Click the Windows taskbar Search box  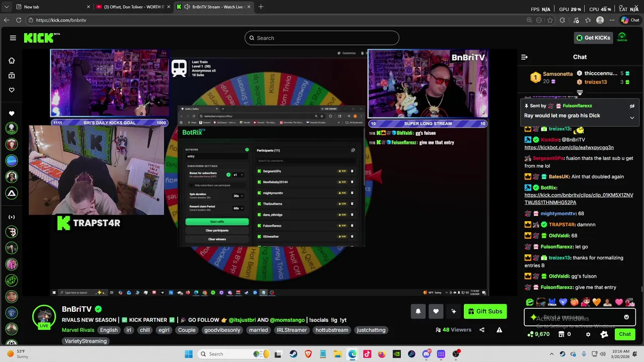coord(232,354)
